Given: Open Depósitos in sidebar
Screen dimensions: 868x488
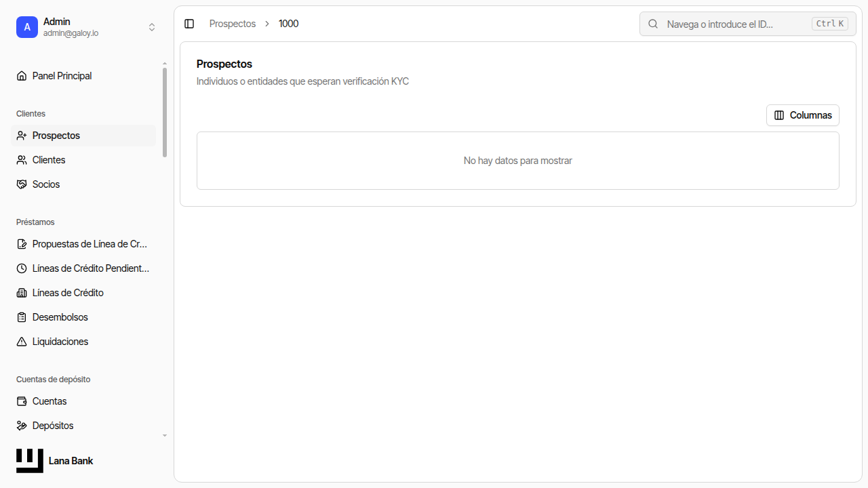Looking at the screenshot, I should pyautogui.click(x=83, y=426).
